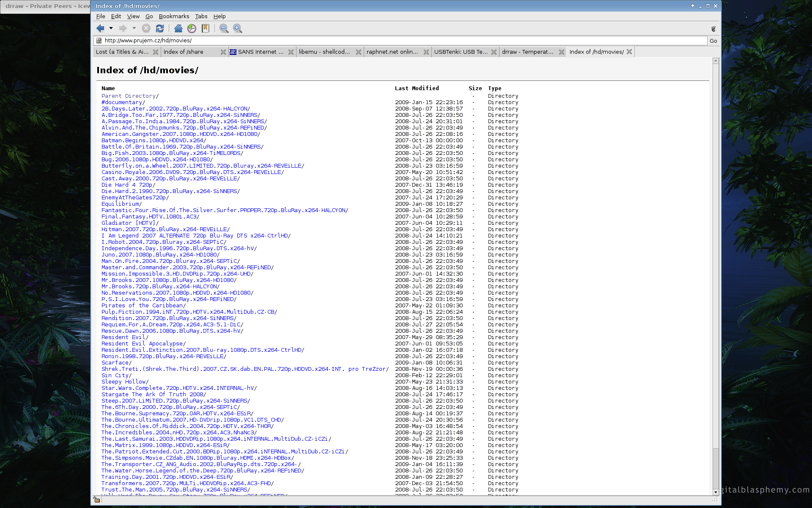Open the Parent Directory link
Viewport: 812px width, 508px height.
(129, 96)
